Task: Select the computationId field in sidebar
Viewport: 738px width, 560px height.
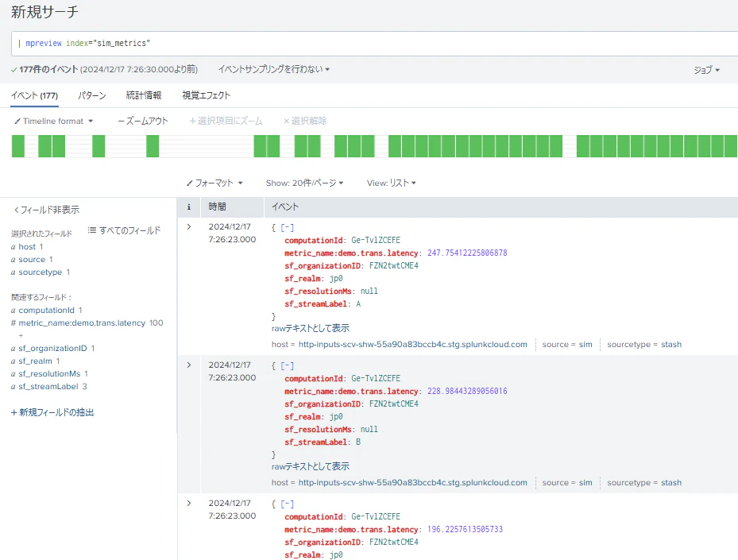Action: (x=47, y=310)
